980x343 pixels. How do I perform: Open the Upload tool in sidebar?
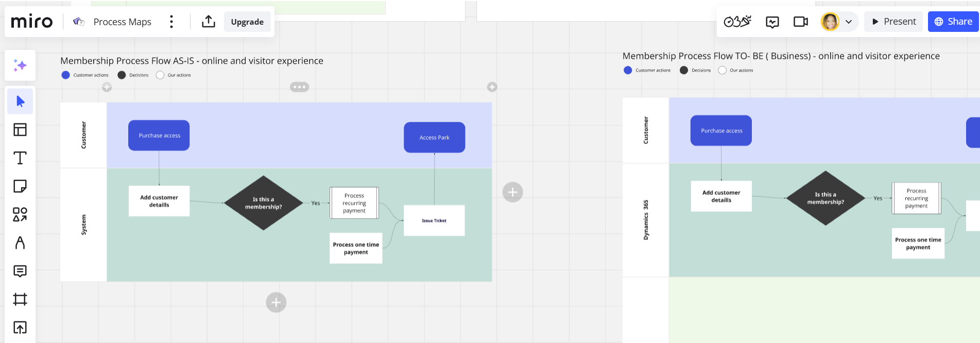pos(20,328)
